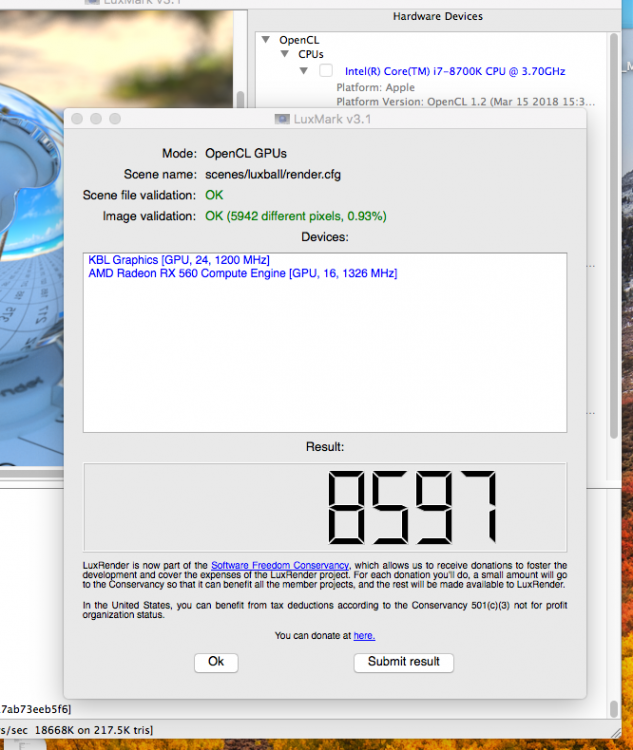Screen dimensions: 633x750
Task: Click the Mode value OpenCL GPUs
Action: click(x=246, y=154)
